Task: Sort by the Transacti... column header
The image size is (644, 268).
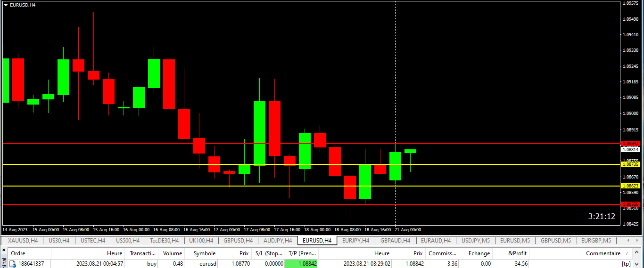Action: 143,253
